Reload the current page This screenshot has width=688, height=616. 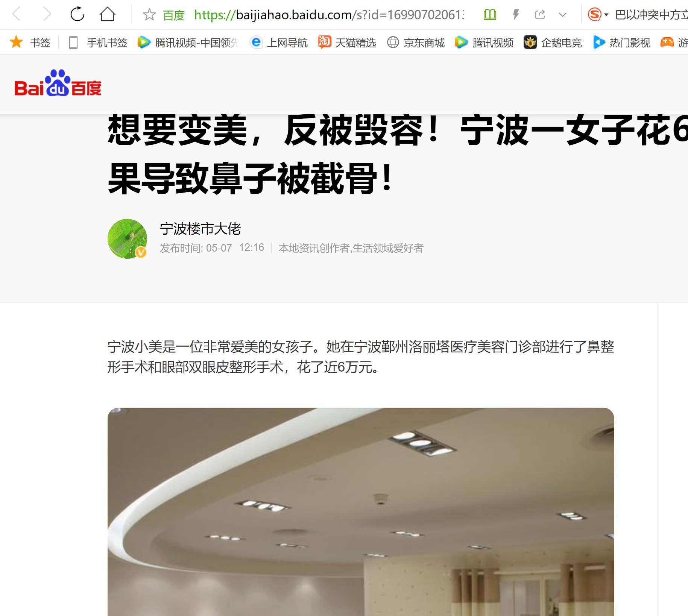77,14
